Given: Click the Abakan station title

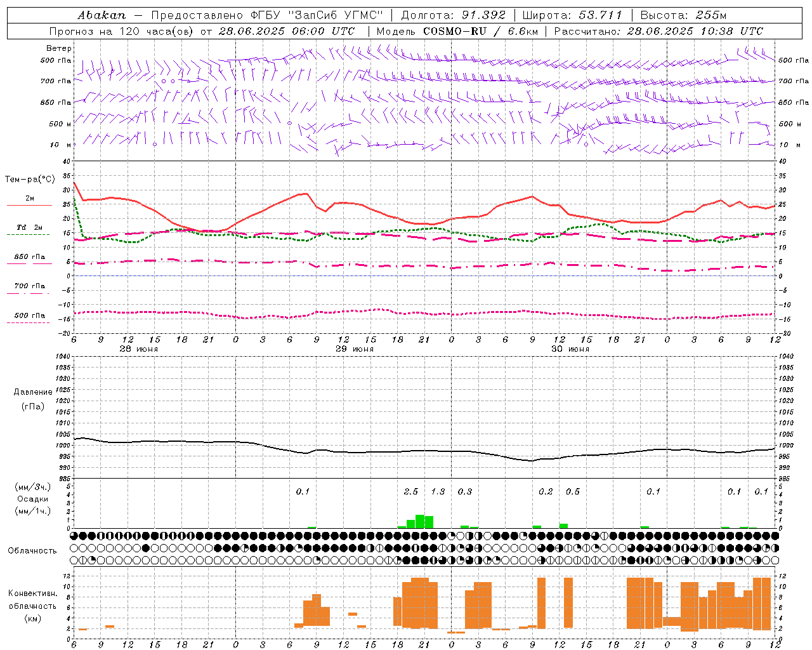Looking at the screenshot, I should pos(101,15).
